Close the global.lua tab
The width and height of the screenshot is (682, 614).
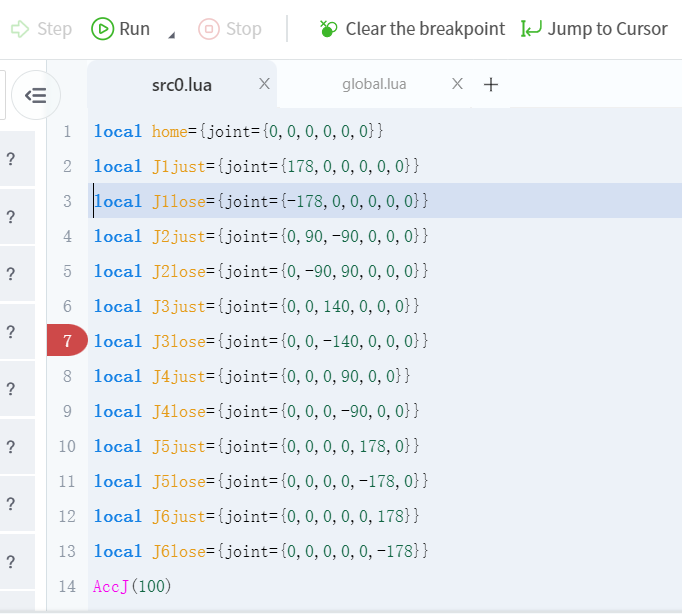coord(457,85)
